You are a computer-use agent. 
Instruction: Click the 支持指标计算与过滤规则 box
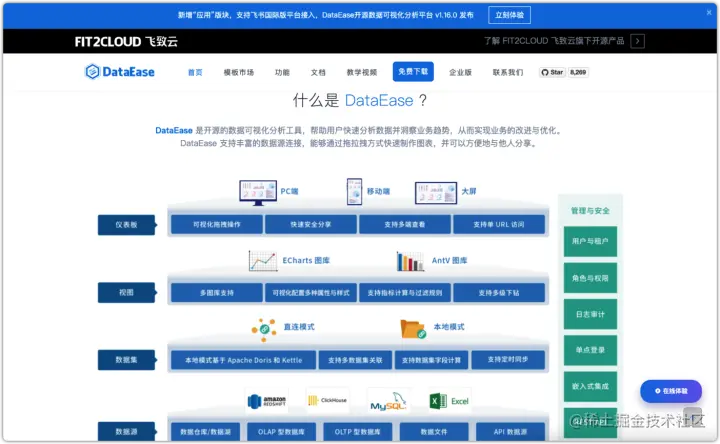(x=405, y=292)
